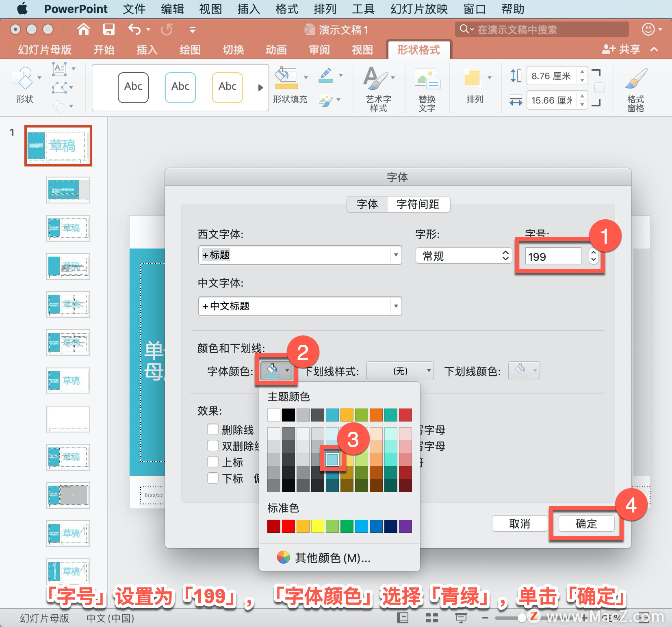Image resolution: width=672 pixels, height=627 pixels.
Task: Click the Shape Fill paint bucket
Action: click(286, 78)
